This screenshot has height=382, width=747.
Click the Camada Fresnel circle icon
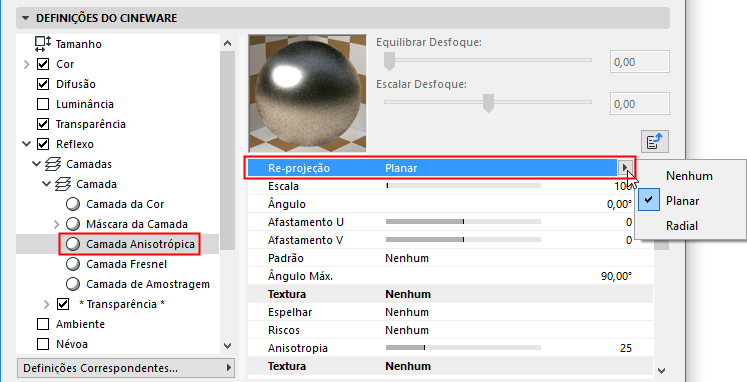(x=73, y=264)
